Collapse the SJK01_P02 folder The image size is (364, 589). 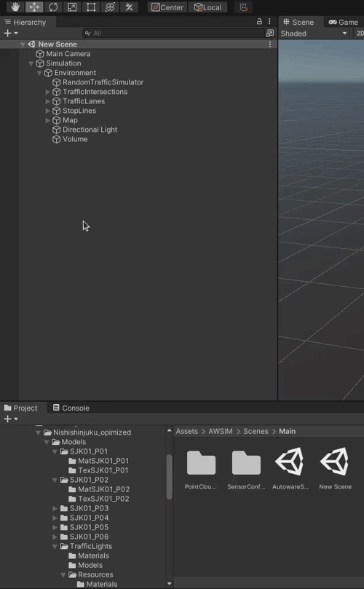point(55,480)
